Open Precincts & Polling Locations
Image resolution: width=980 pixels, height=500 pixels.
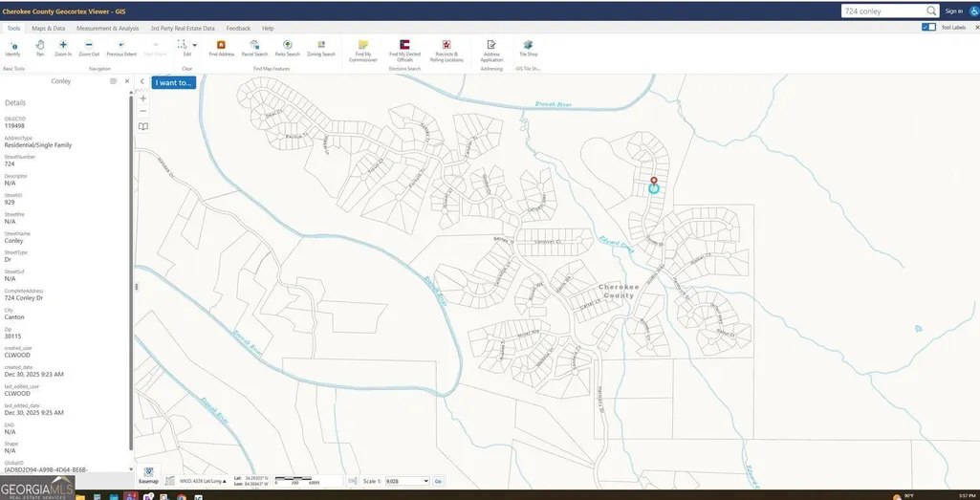coord(446,51)
